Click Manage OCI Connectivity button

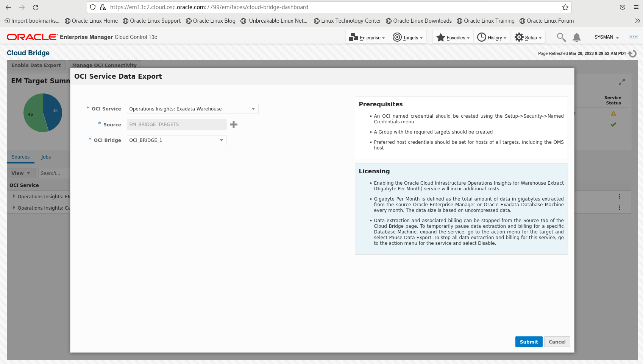pyautogui.click(x=105, y=65)
